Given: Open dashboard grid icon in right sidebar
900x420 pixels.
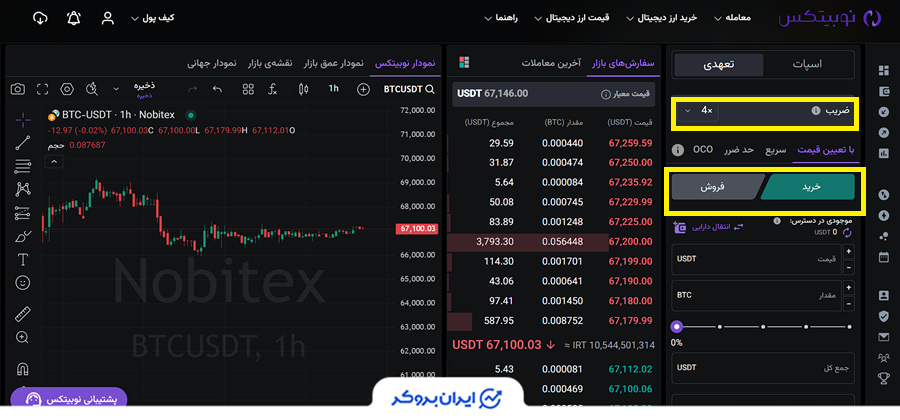Looking at the screenshot, I should 883,71.
